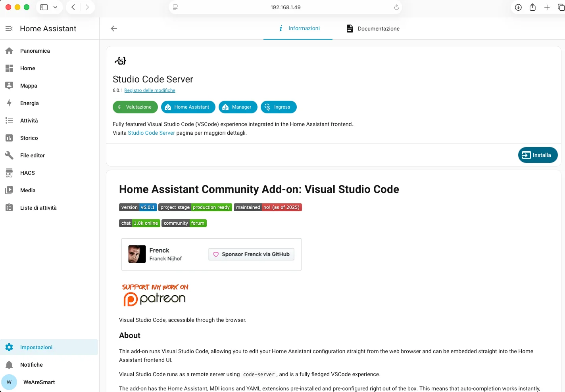The width and height of the screenshot is (565, 392).
Task: Open Energia lightning bolt icon
Action: [9, 103]
